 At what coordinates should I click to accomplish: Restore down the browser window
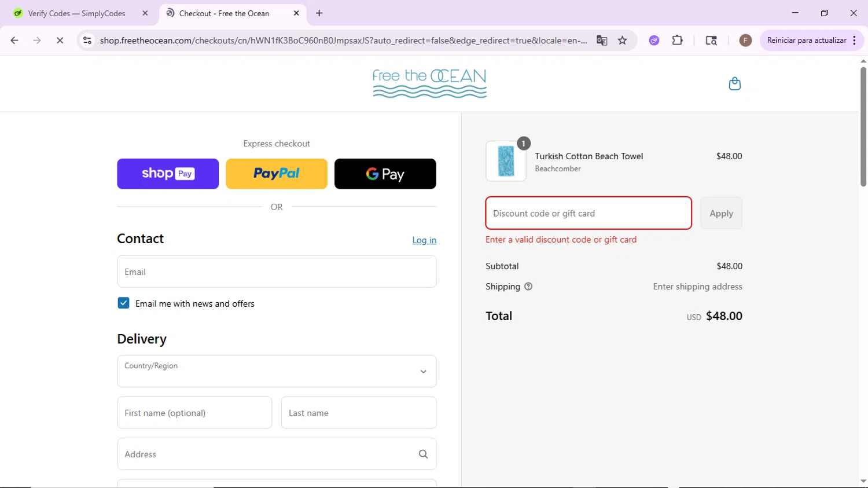pyautogui.click(x=825, y=13)
